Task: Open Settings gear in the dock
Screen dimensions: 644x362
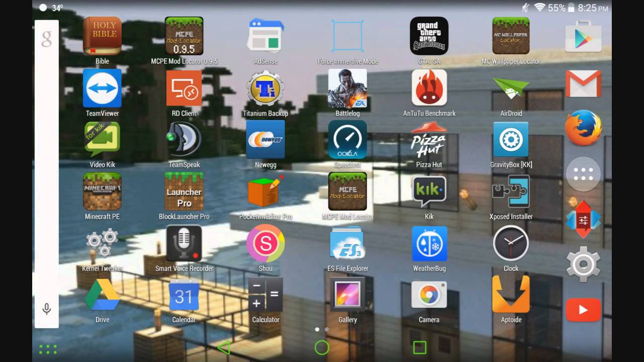Action: (584, 264)
